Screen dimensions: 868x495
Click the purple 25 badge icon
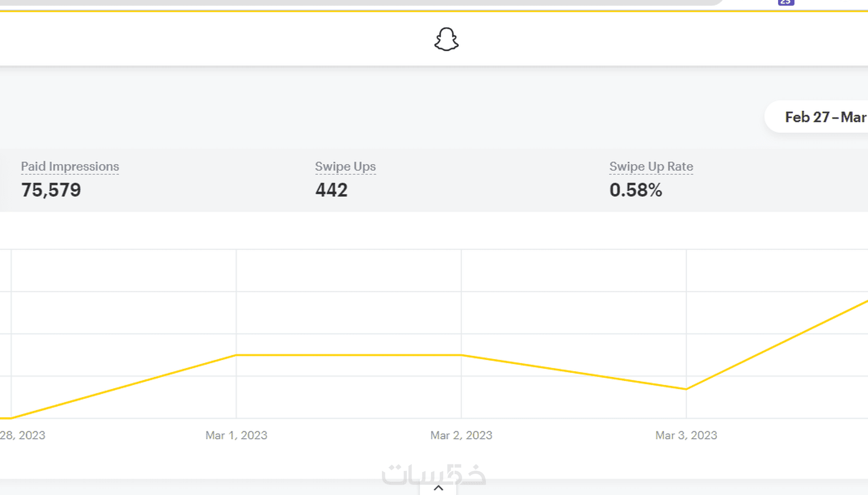click(x=786, y=2)
